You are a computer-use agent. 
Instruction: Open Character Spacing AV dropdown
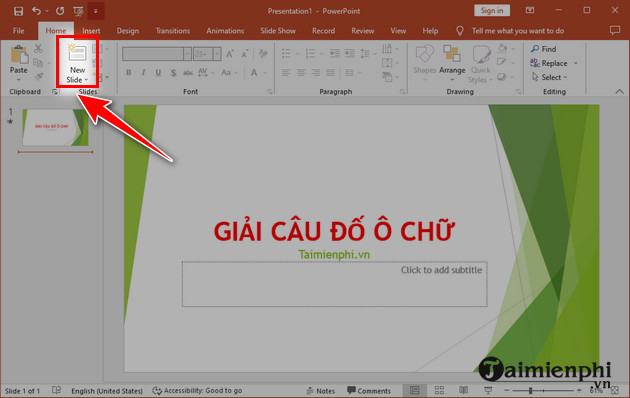[x=206, y=73]
